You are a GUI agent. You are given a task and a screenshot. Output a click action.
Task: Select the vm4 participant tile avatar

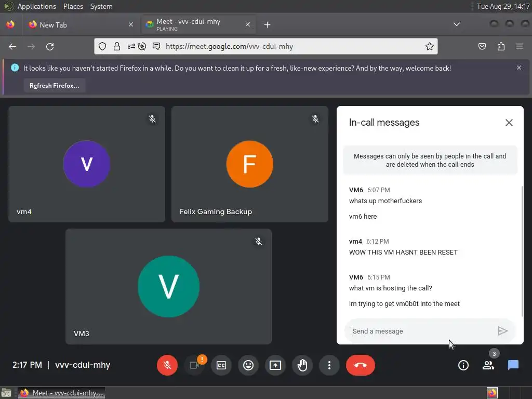(87, 164)
